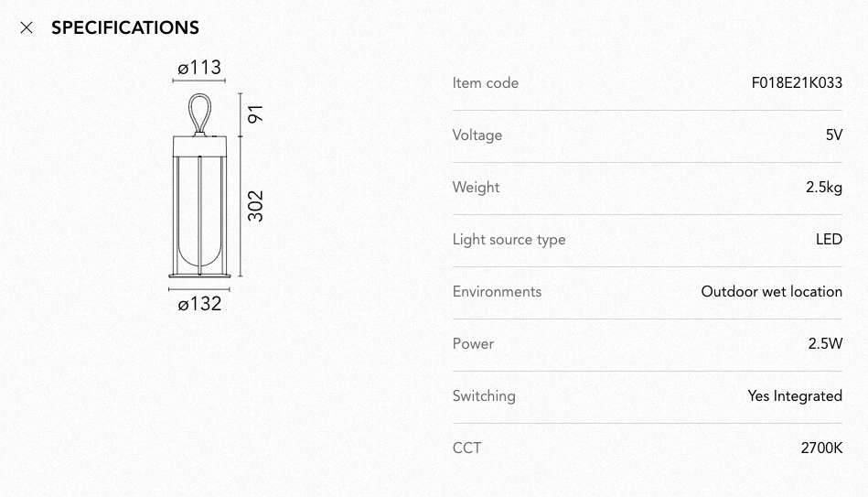Click the Item code label
This screenshot has width=868, height=497.
pos(486,83)
